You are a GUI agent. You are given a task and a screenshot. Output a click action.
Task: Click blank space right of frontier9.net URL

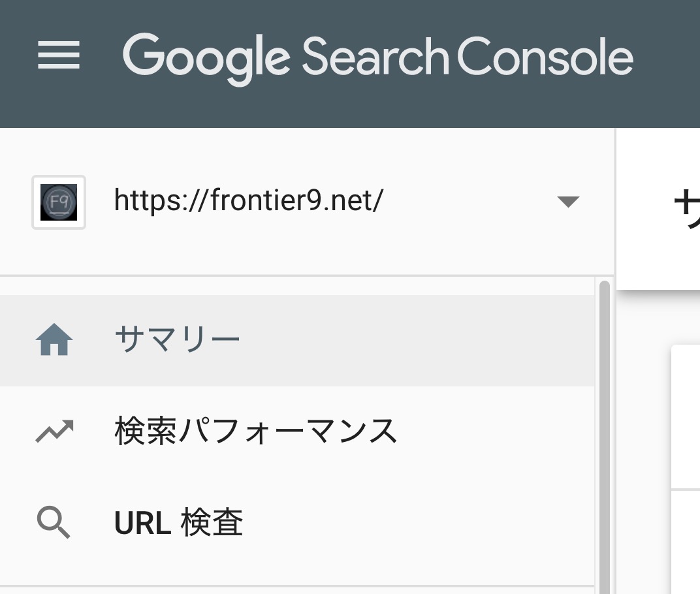point(469,202)
